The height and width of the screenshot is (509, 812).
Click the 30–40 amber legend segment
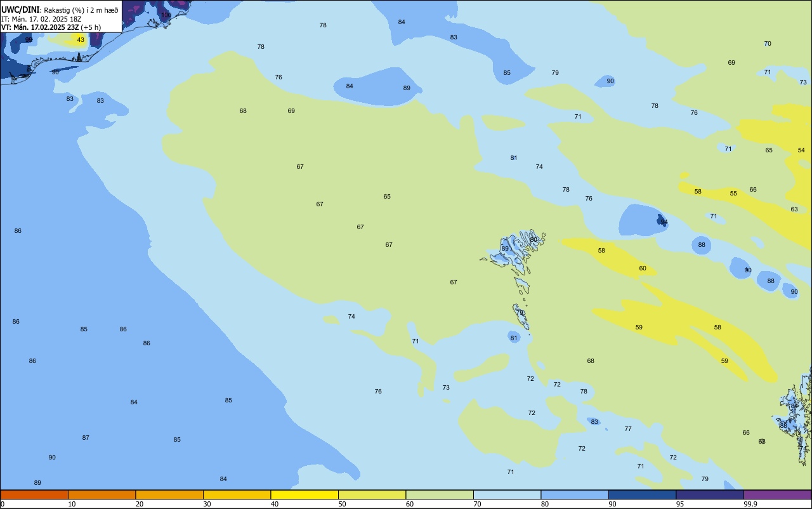tap(237, 494)
